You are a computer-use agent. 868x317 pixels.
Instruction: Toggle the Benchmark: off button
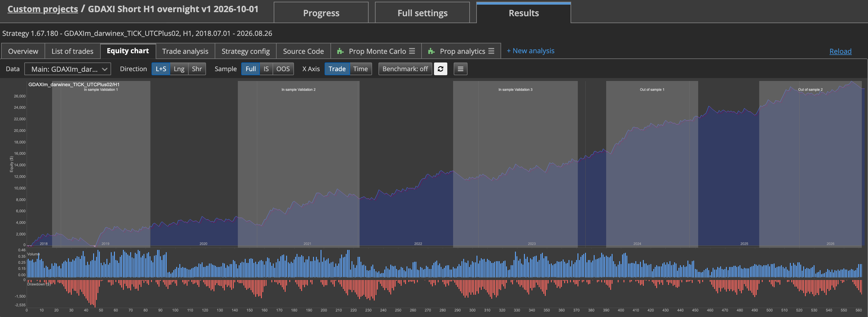click(x=405, y=69)
